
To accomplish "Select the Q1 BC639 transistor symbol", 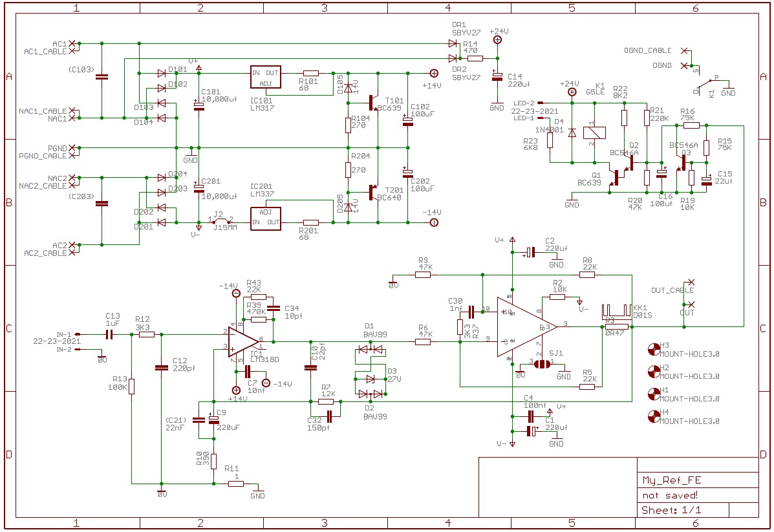I will pyautogui.click(x=614, y=178).
